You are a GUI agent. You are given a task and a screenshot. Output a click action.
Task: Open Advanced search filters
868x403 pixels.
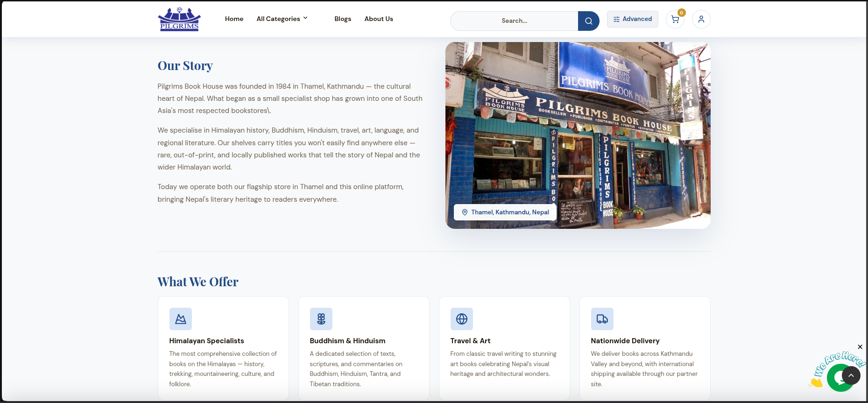(633, 19)
